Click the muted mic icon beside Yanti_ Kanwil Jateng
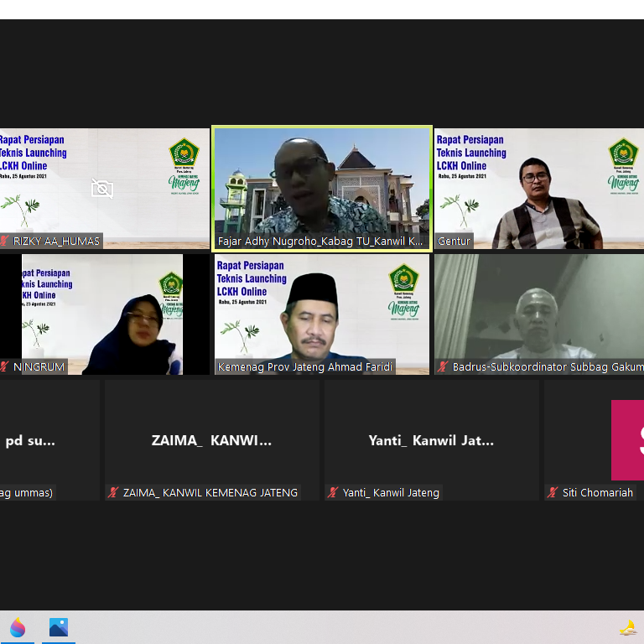This screenshot has height=644, width=644. pyautogui.click(x=333, y=492)
